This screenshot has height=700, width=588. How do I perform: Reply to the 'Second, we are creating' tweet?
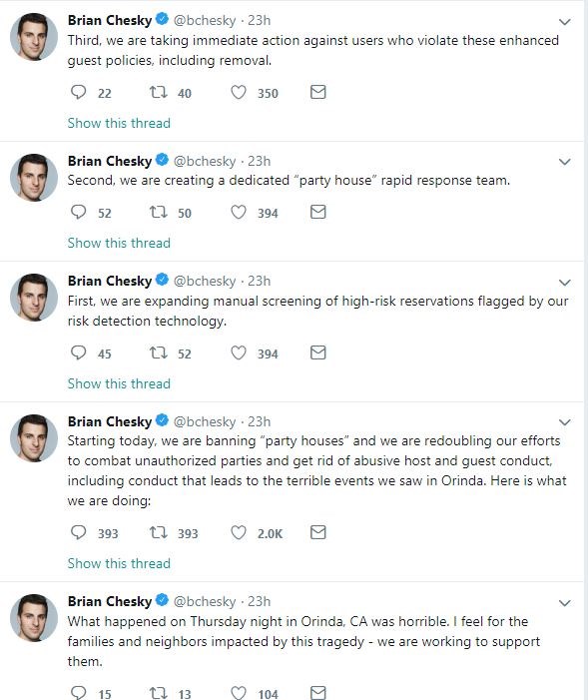(x=79, y=212)
